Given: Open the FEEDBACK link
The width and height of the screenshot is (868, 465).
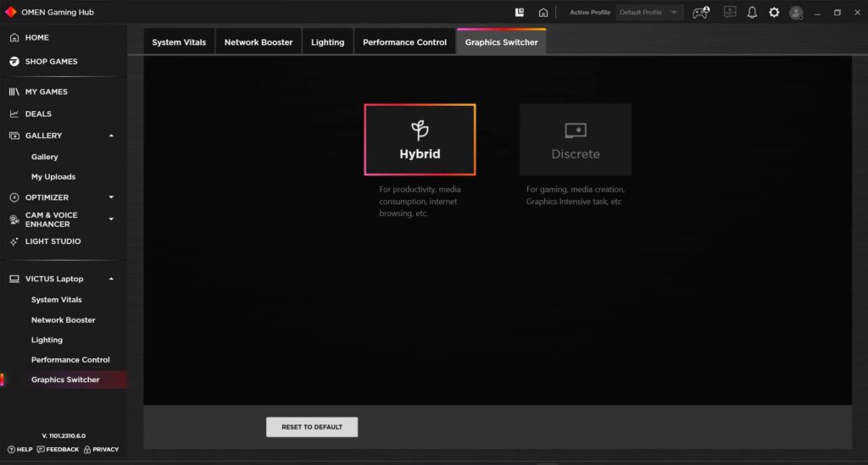Looking at the screenshot, I should coord(58,450).
